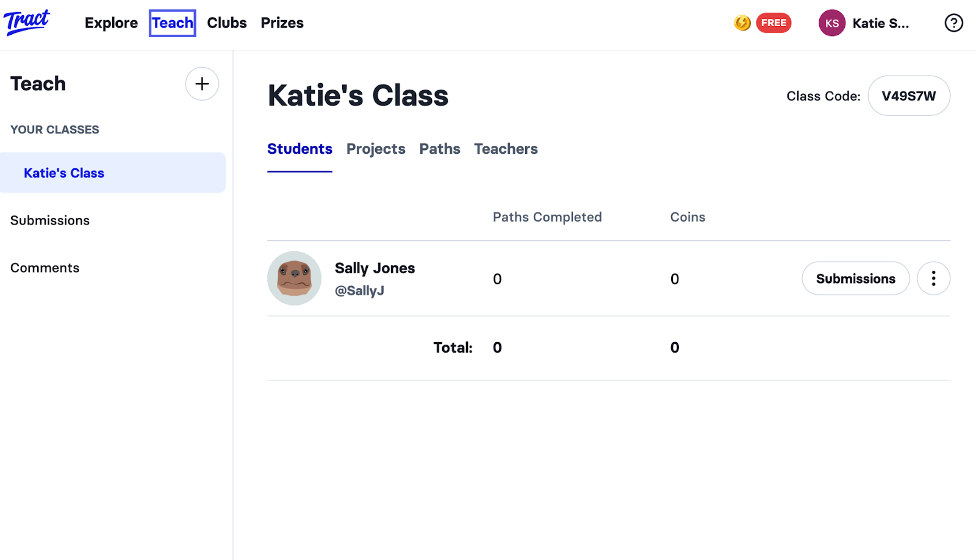Image resolution: width=976 pixels, height=560 pixels.
Task: Open Clubs in top navigation
Action: coord(227,23)
